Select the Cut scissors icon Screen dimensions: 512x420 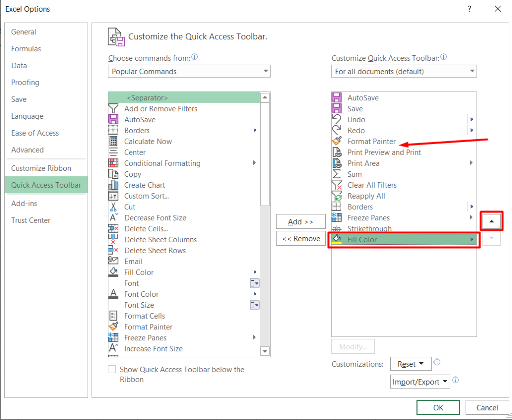click(113, 207)
